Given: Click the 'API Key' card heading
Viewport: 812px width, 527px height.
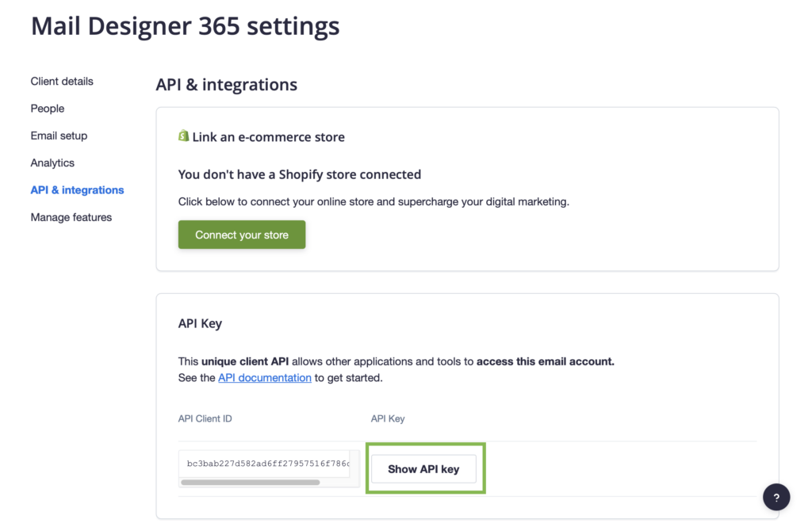Looking at the screenshot, I should pyautogui.click(x=200, y=323).
